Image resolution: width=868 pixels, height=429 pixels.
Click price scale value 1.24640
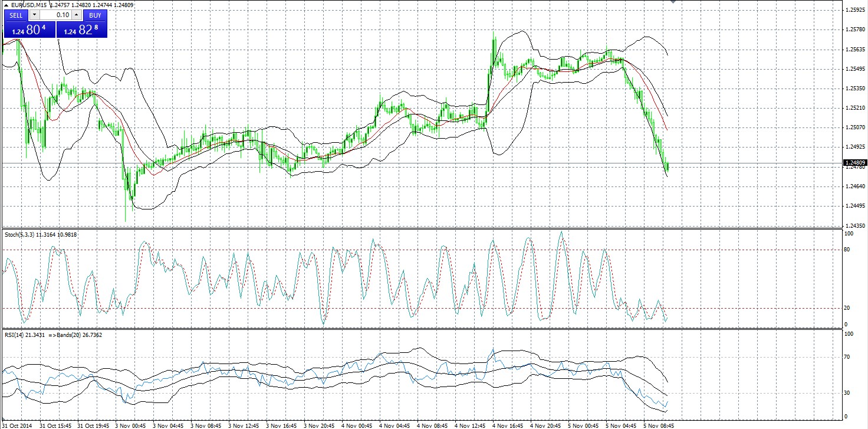click(855, 186)
